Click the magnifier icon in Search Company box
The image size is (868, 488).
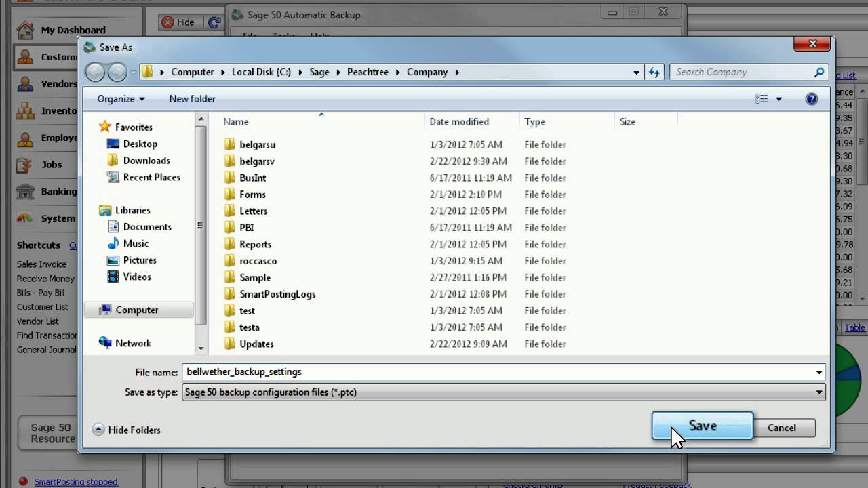point(819,72)
